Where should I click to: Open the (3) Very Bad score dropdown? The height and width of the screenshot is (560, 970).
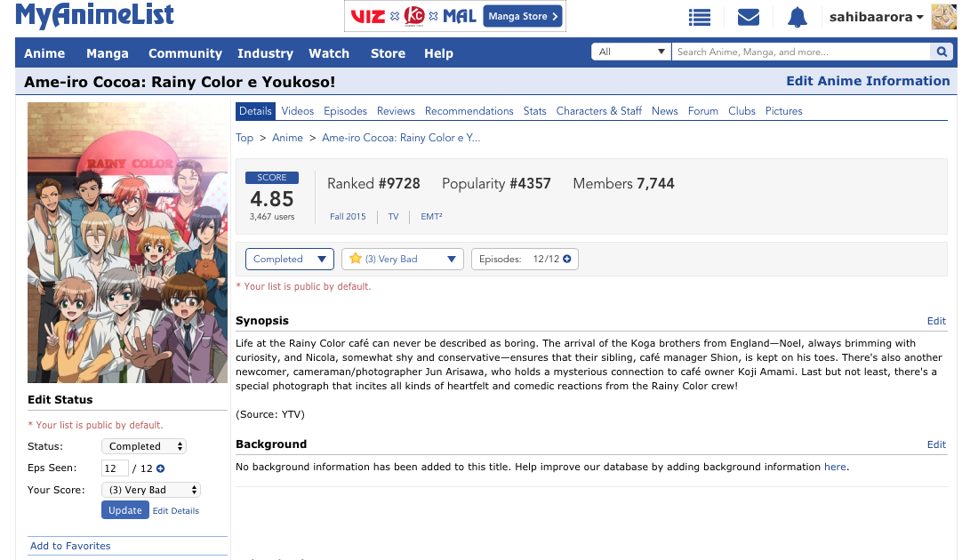click(x=403, y=259)
